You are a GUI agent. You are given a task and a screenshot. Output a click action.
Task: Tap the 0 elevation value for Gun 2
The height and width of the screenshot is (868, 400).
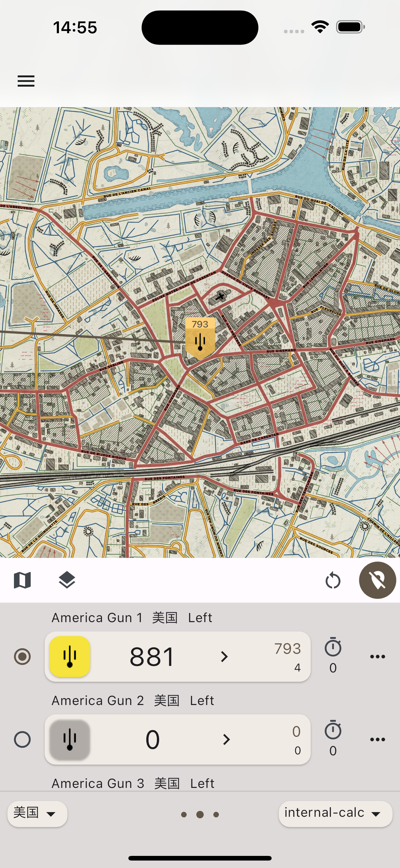point(153,739)
